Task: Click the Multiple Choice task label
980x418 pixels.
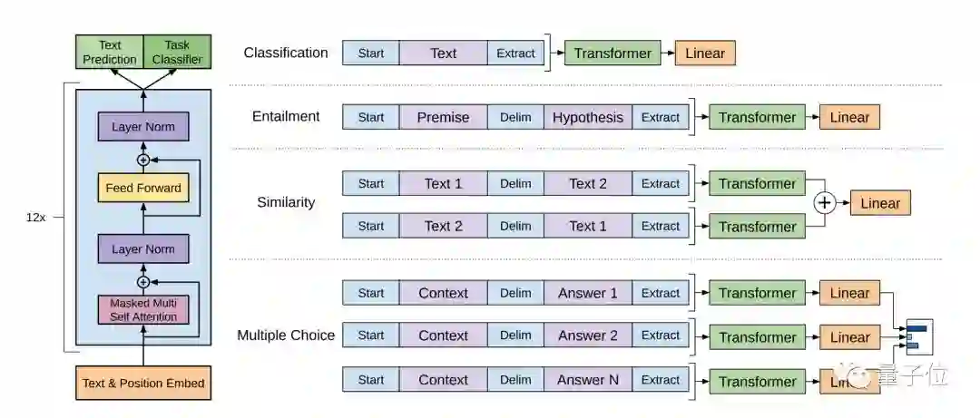Action: [x=286, y=335]
